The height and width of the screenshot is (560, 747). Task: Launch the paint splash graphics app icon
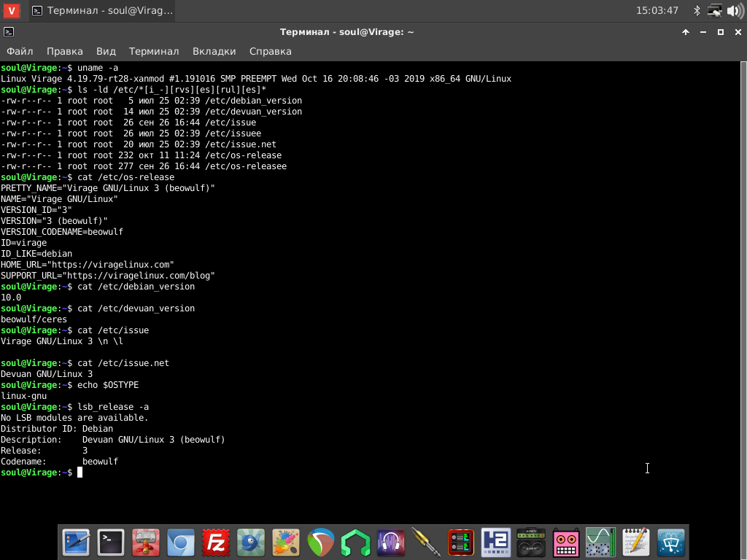pyautogui.click(x=286, y=542)
